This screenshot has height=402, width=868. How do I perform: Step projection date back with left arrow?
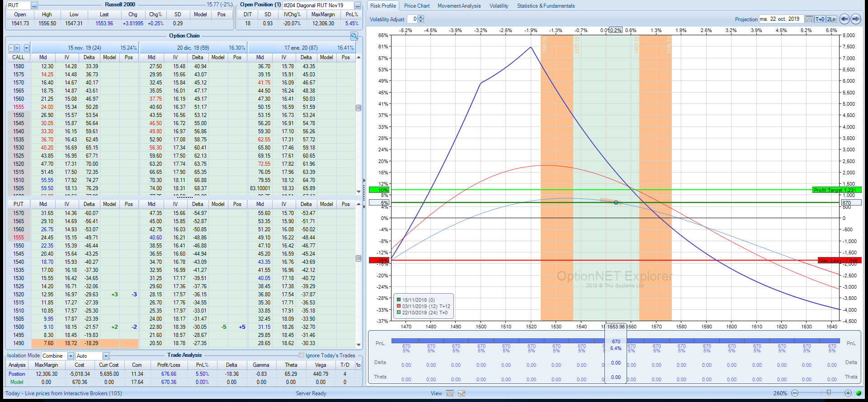click(x=844, y=19)
